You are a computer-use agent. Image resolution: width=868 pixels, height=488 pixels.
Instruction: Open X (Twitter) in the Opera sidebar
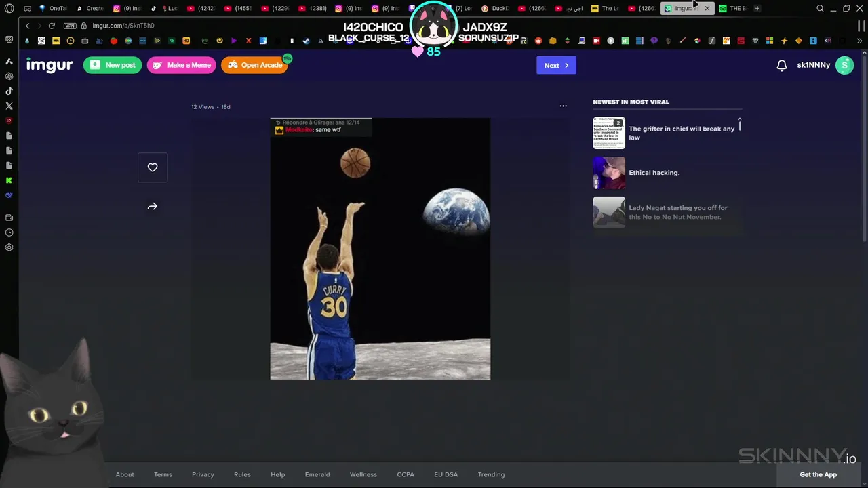click(9, 106)
